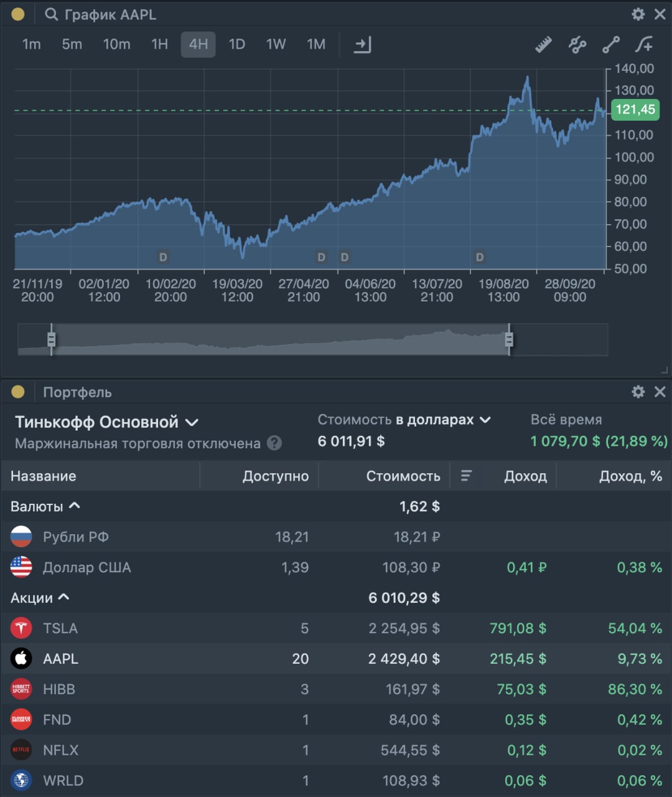
Task: Switch chart to 1m timeframe
Action: pos(32,45)
